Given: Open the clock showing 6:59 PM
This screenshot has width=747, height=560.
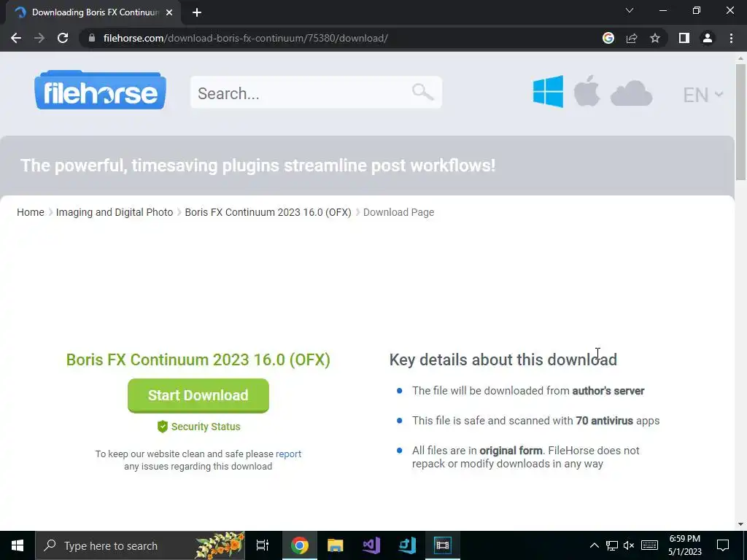Looking at the screenshot, I should pos(684,545).
